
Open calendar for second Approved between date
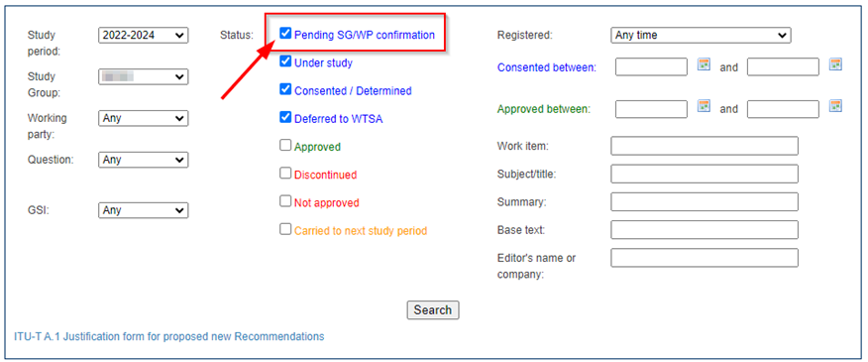click(835, 105)
